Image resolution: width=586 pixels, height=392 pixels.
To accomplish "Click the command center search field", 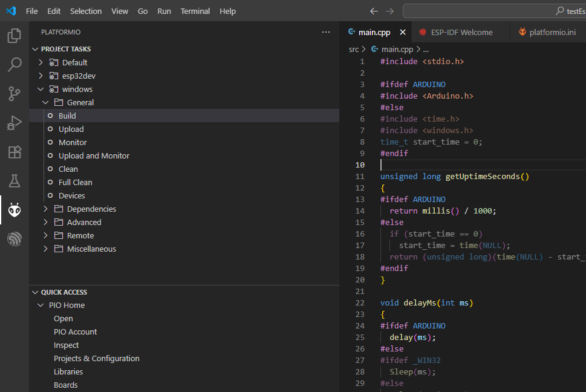I will click(495, 11).
